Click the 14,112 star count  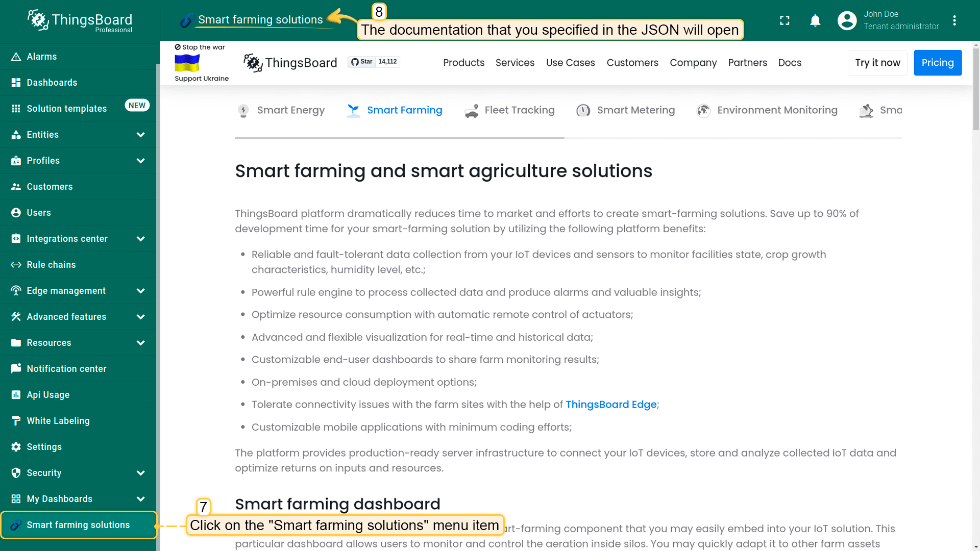coord(388,62)
